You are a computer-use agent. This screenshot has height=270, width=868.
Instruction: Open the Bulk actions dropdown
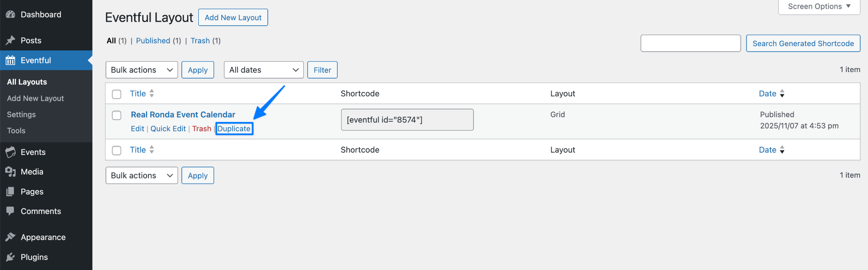pyautogui.click(x=141, y=69)
